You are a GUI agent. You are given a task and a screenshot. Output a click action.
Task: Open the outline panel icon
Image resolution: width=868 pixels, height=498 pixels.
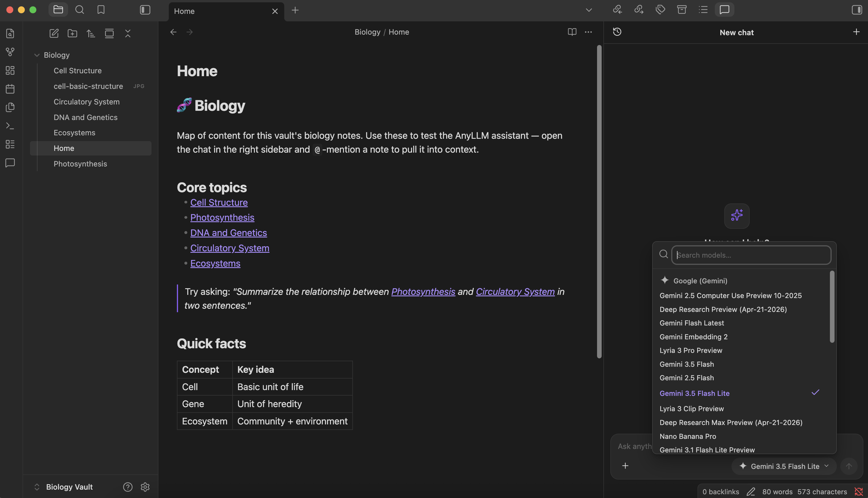click(703, 10)
